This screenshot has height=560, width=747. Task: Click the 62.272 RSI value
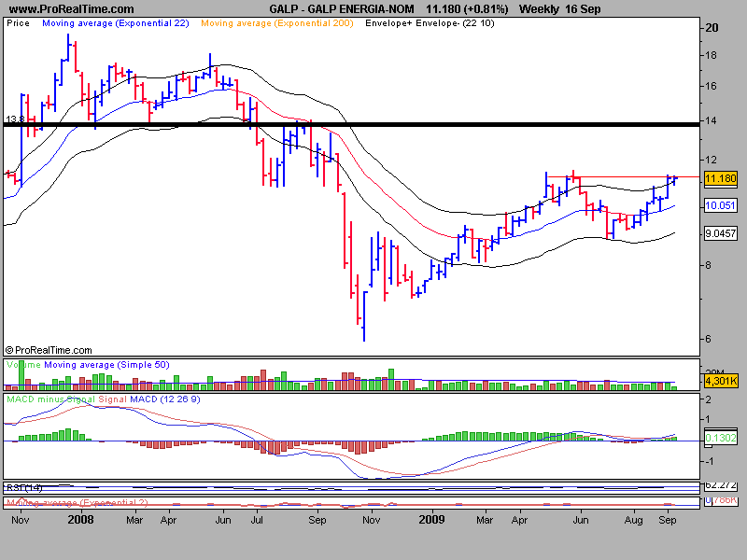tap(720, 485)
